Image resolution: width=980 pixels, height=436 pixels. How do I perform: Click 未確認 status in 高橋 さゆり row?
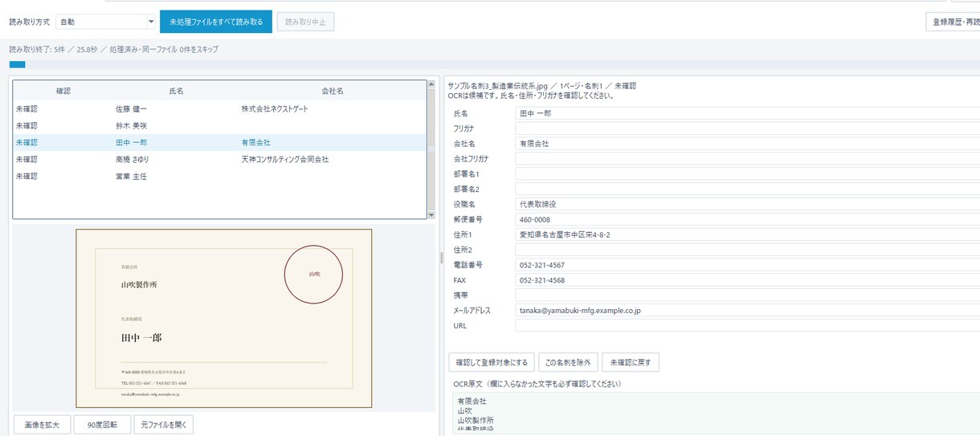coord(27,159)
